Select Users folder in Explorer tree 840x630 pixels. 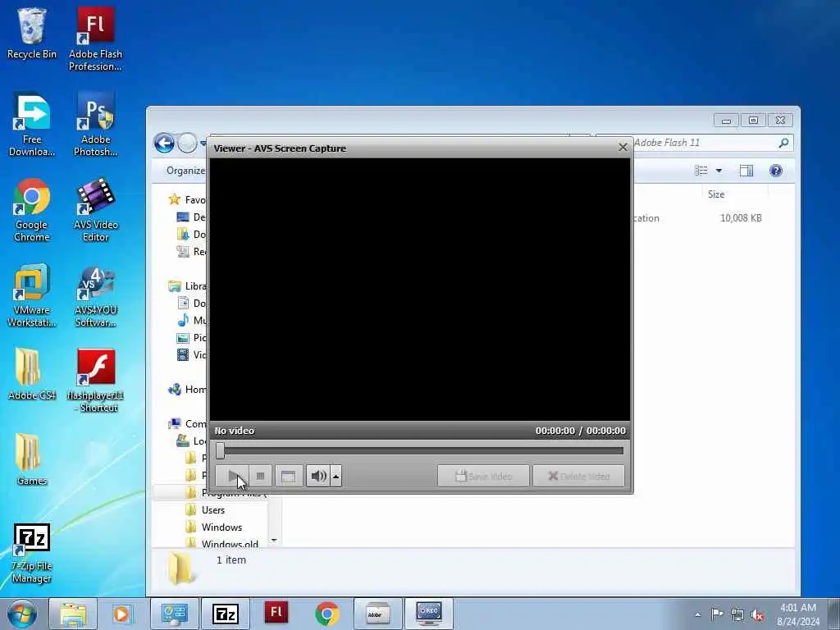point(212,510)
